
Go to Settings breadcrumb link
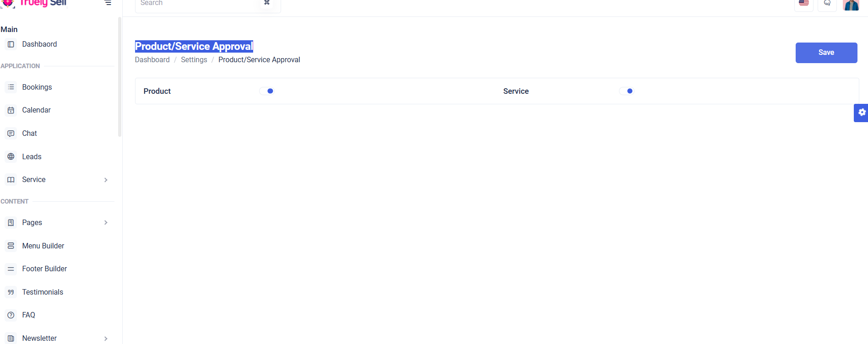[194, 60]
